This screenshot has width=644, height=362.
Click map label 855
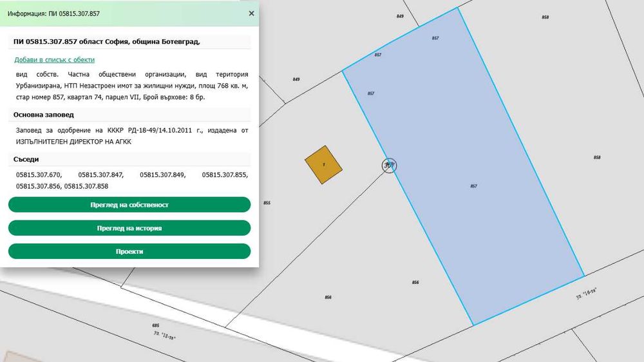click(x=267, y=202)
